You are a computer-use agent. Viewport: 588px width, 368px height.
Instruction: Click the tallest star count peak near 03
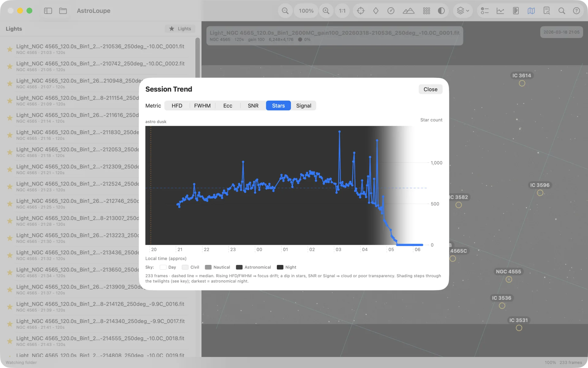point(339,132)
